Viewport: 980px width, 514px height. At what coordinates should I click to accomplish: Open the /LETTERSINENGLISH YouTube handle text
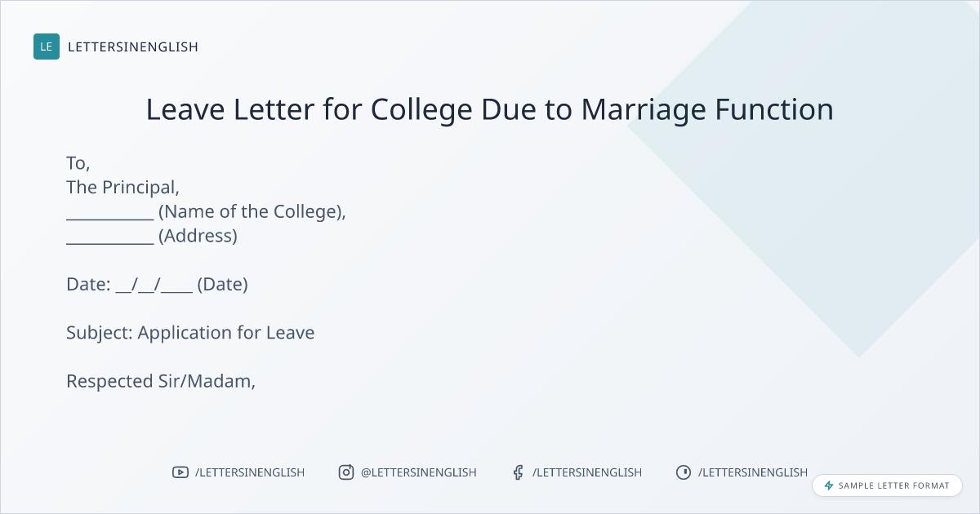(x=249, y=472)
